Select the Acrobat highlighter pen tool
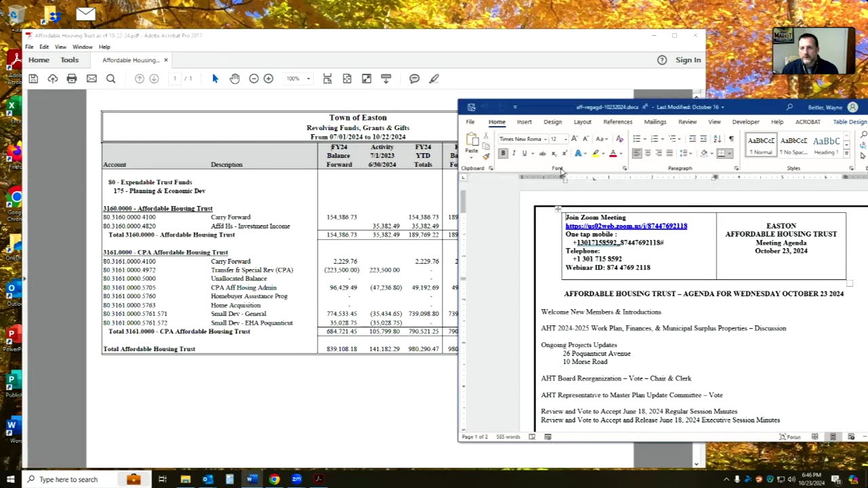 coord(434,79)
